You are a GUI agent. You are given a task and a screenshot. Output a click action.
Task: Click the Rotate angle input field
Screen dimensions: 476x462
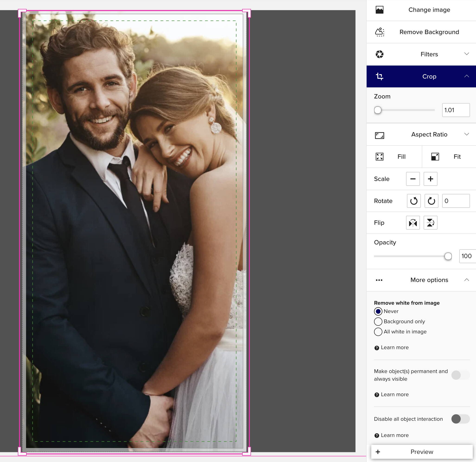[456, 201]
